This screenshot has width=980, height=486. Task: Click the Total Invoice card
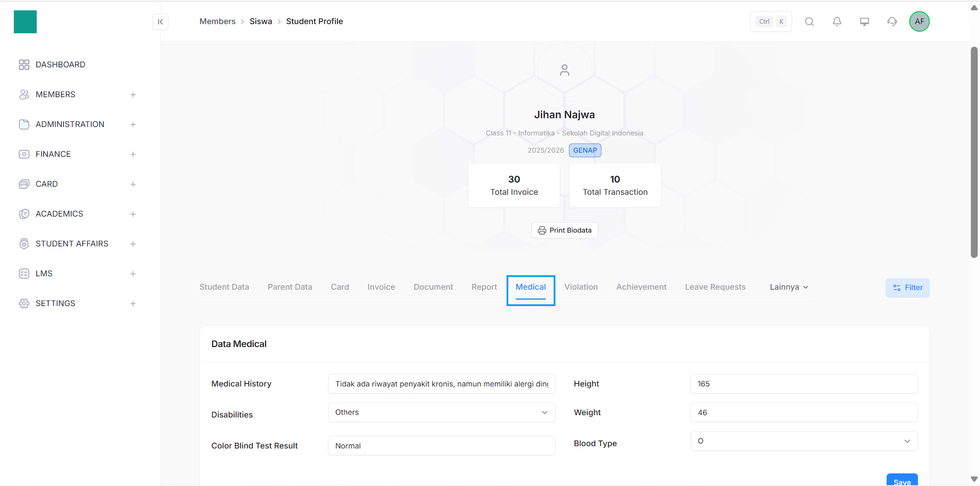tap(513, 185)
